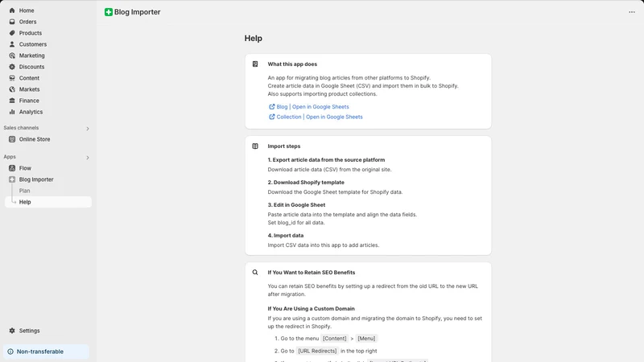Click the Analytics bar chart icon
The height and width of the screenshot is (362, 644).
point(12,112)
